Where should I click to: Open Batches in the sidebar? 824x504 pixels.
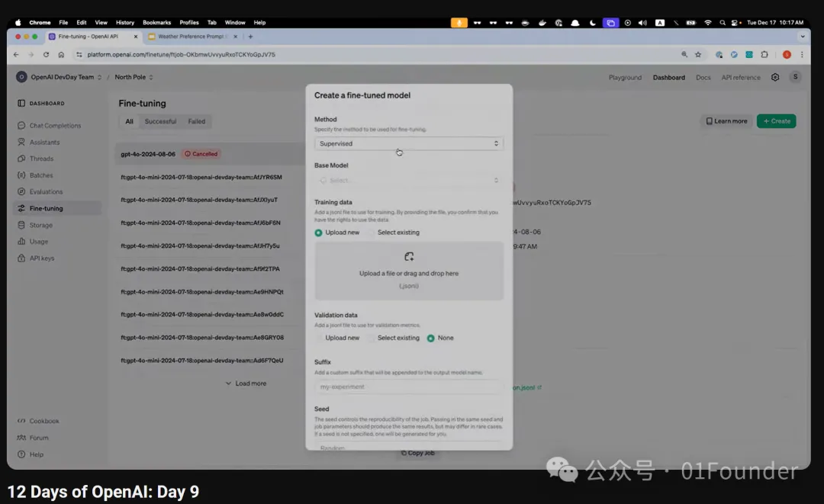35,175
